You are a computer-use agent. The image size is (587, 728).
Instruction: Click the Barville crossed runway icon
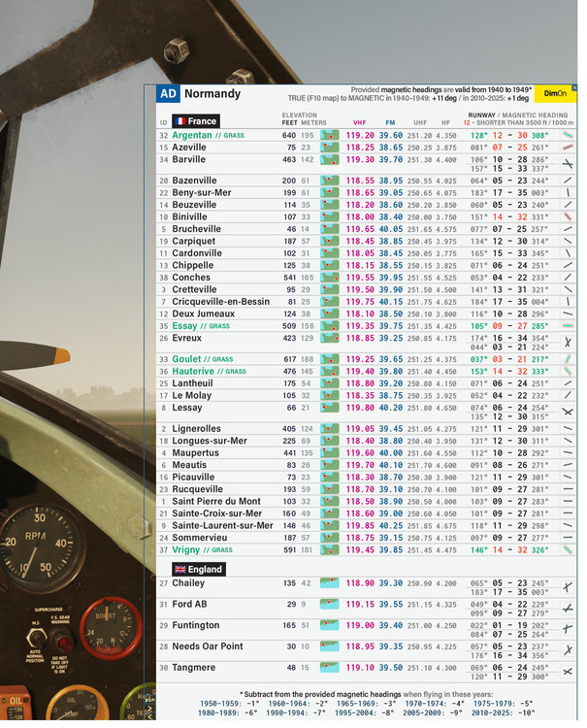pos(568,164)
